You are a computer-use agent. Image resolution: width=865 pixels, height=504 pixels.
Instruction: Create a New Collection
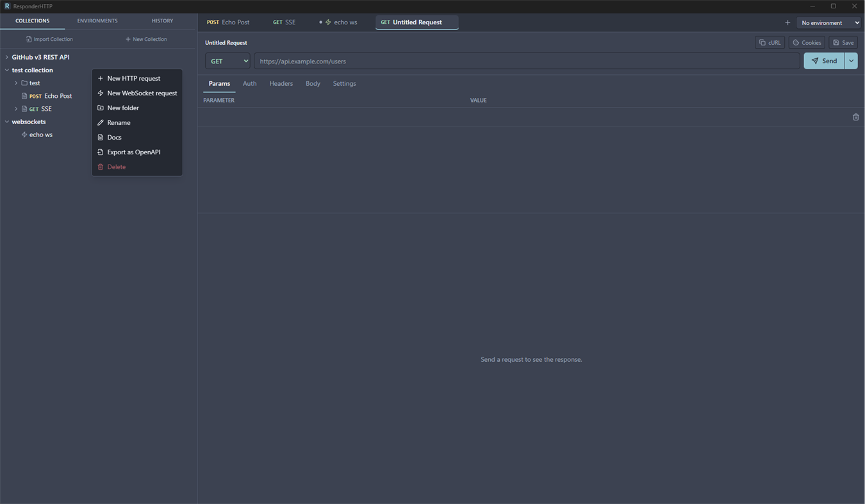pos(146,39)
